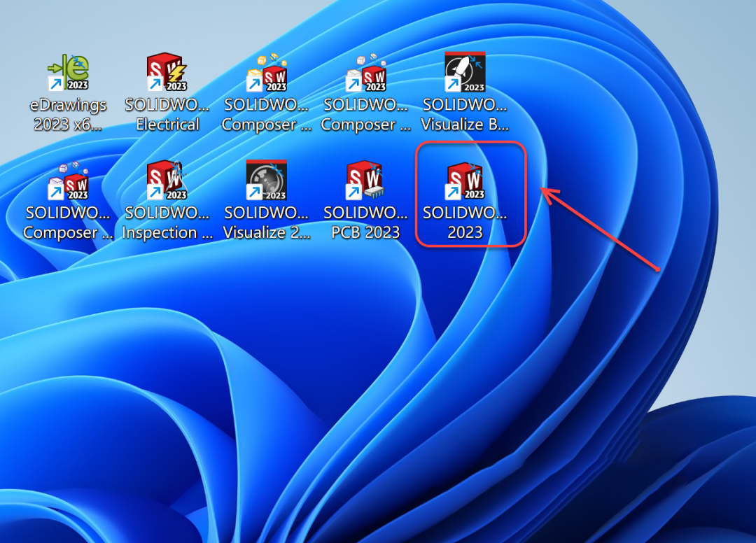This screenshot has width=756, height=543.
Task: Click the "Electrical" shortcut name text
Action: point(167,125)
